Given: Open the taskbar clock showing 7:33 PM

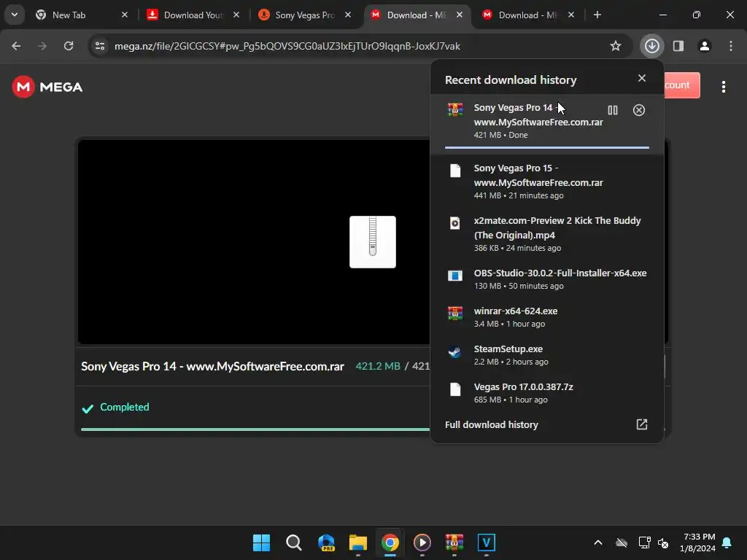Looking at the screenshot, I should coord(697,542).
